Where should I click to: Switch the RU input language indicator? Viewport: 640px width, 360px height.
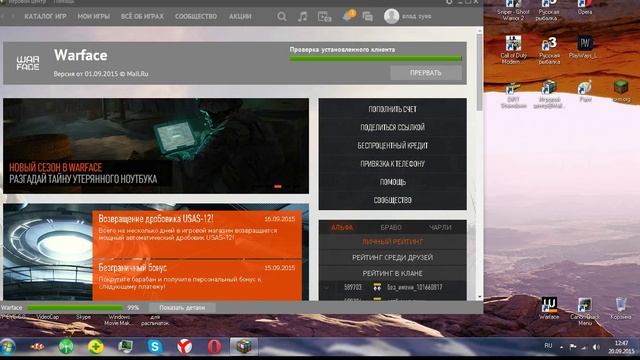click(x=548, y=346)
